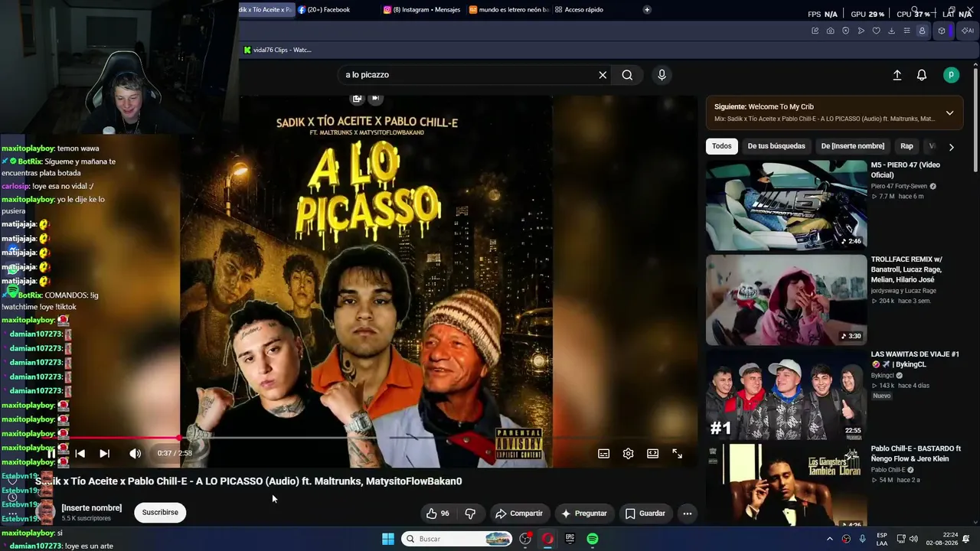Enter fullscreen on the video player
This screenshot has width=980, height=551.
click(677, 454)
